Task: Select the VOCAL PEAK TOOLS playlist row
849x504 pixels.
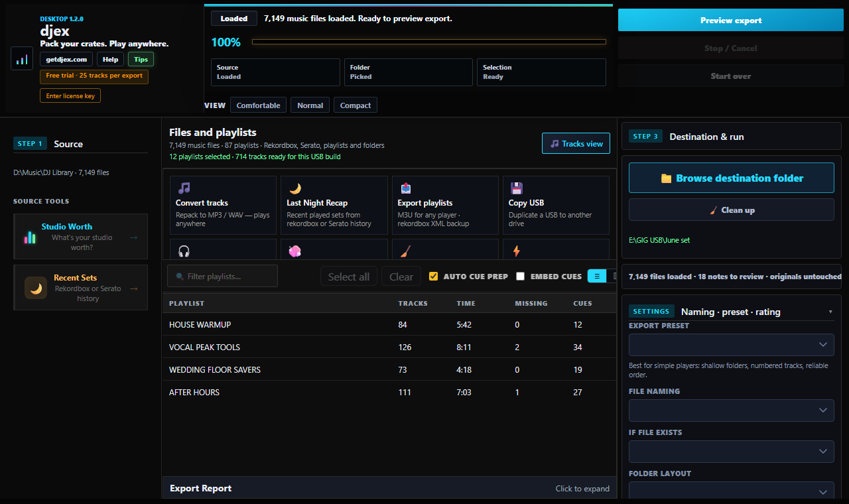Action: 389,347
